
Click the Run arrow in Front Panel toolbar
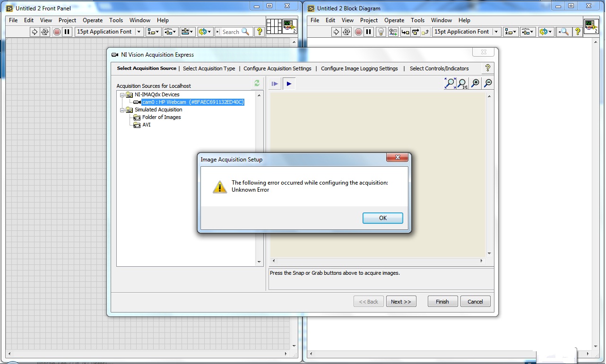(35, 32)
